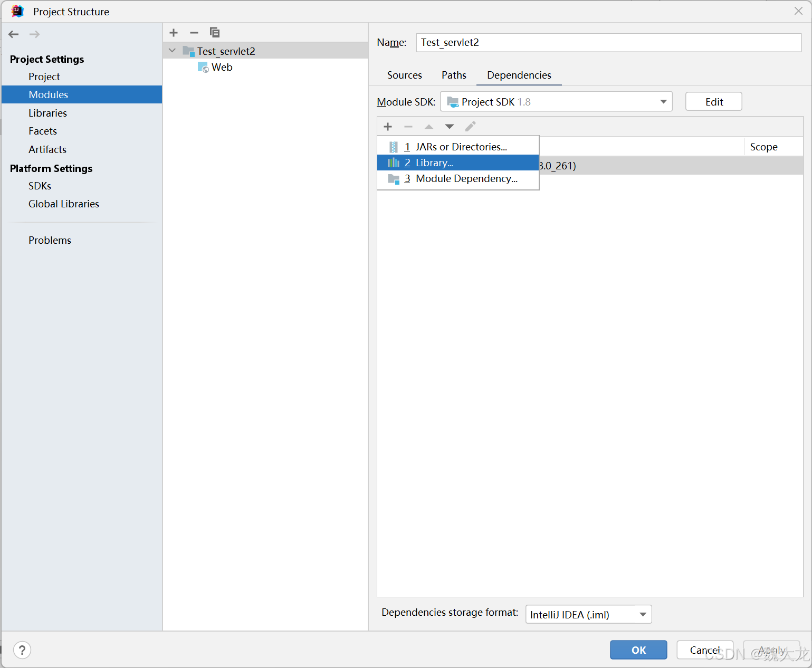Open Artifacts settings

pyautogui.click(x=47, y=149)
